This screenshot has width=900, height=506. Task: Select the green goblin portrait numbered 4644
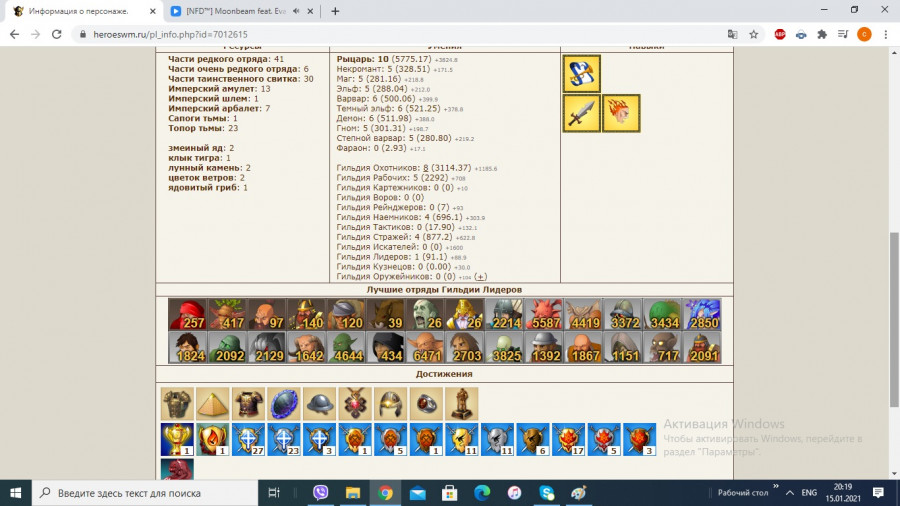coord(346,347)
